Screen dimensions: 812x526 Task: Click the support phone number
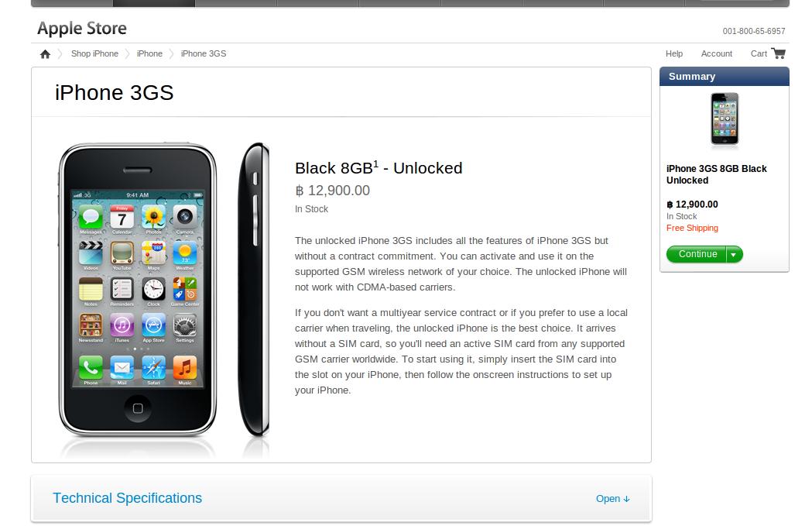754,31
